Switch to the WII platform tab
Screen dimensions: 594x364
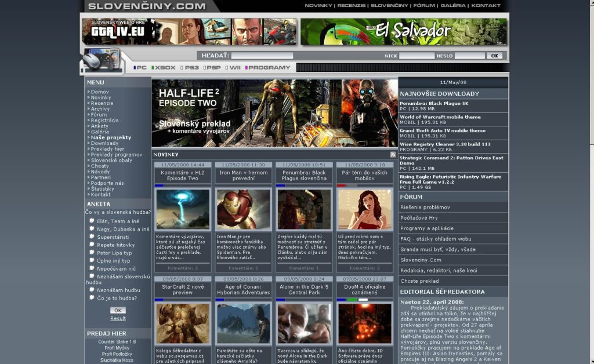(233, 68)
